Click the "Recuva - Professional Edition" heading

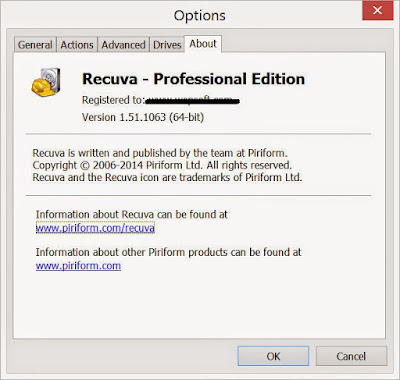[x=193, y=79]
